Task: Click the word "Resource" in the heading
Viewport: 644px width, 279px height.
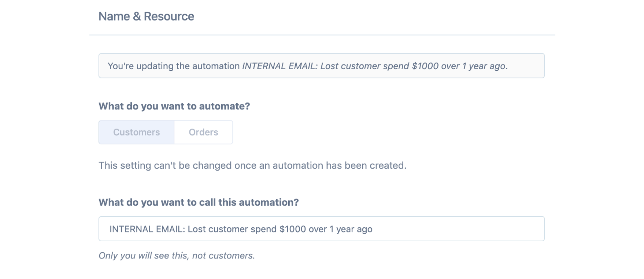Action: [169, 16]
